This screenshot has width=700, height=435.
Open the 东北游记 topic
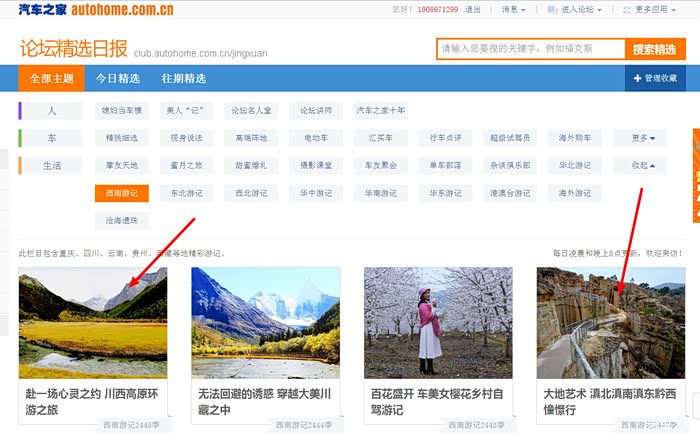click(x=186, y=193)
